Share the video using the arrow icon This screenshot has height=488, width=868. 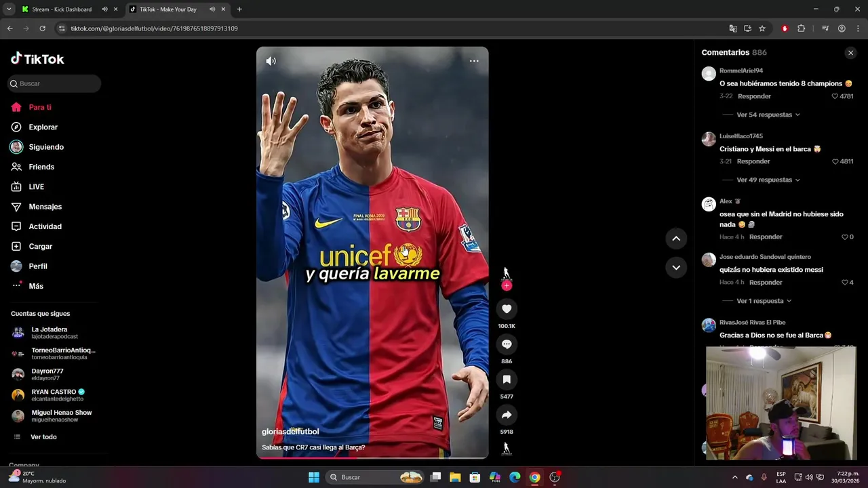tap(507, 415)
